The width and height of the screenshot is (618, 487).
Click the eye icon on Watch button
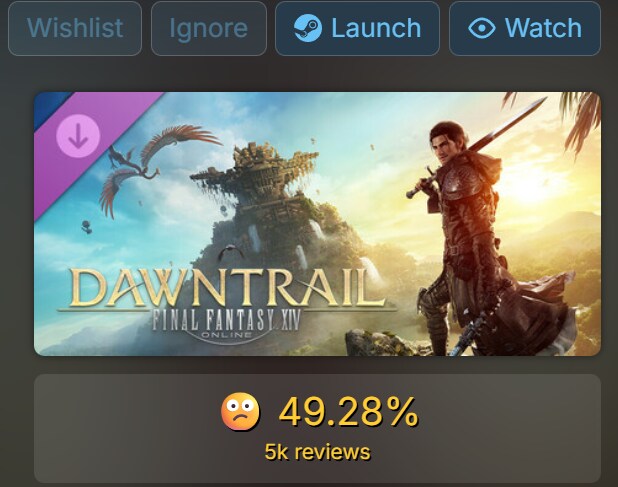pyautogui.click(x=481, y=28)
